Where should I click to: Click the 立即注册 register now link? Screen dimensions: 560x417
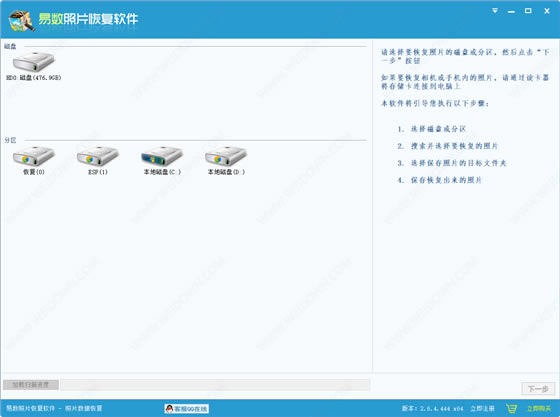pyautogui.click(x=482, y=408)
